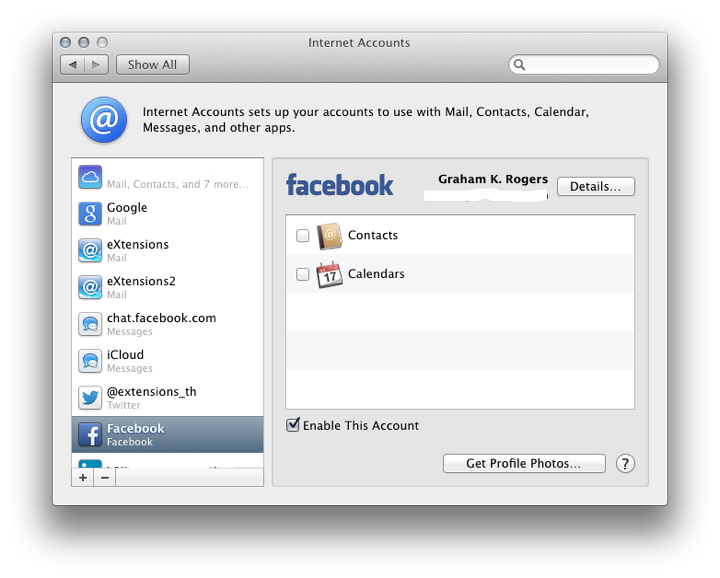This screenshot has height=578, width=720.
Task: Click the Graham K. Rogers name
Action: pos(493,179)
